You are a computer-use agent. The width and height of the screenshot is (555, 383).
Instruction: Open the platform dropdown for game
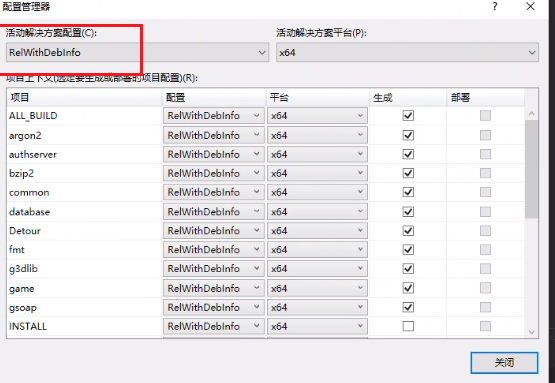317,288
